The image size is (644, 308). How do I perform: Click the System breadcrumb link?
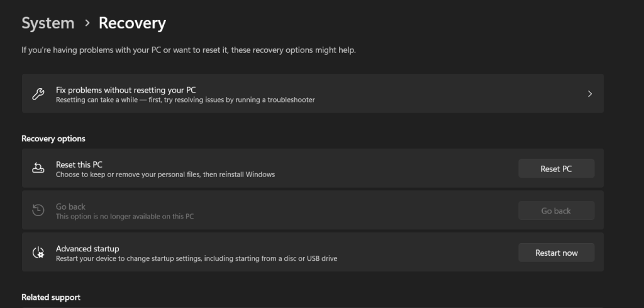click(x=48, y=23)
